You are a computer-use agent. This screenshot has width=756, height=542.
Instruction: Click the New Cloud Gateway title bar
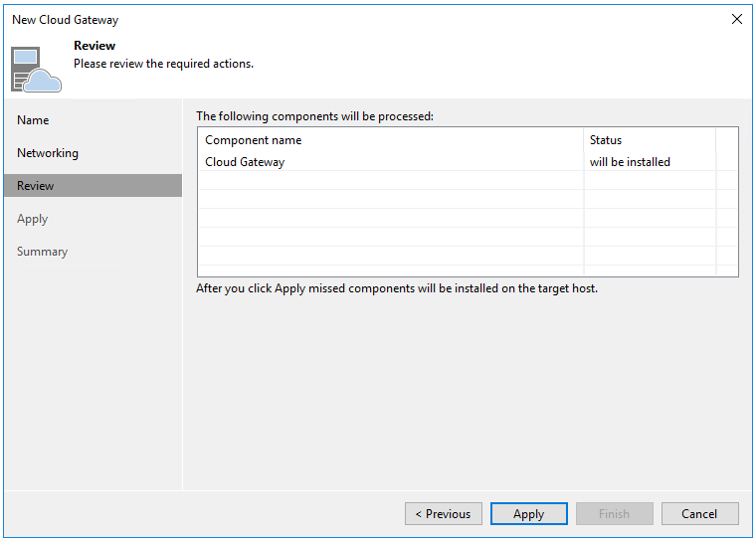point(298,19)
